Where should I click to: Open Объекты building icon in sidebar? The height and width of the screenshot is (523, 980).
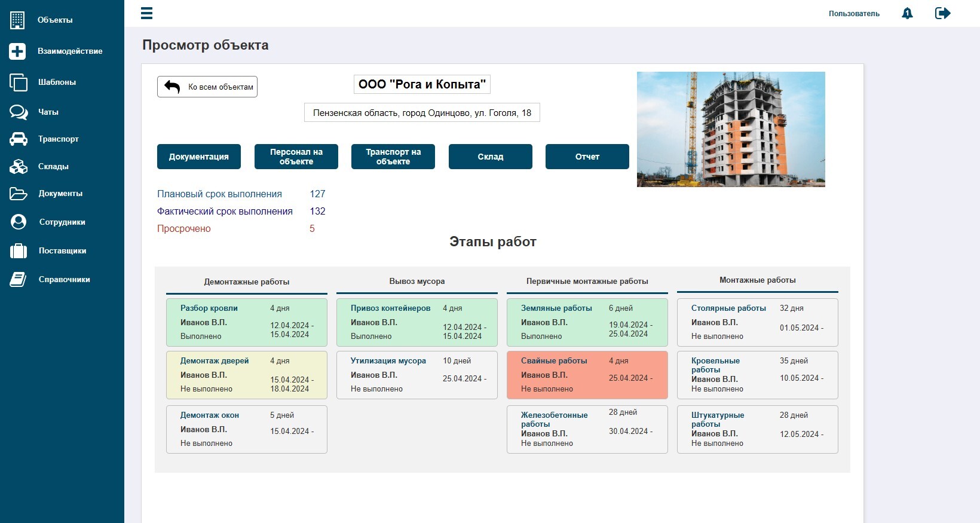[17, 20]
